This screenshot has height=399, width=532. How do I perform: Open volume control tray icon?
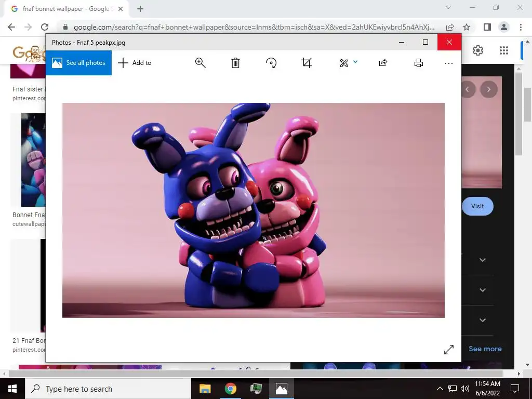[x=465, y=389]
